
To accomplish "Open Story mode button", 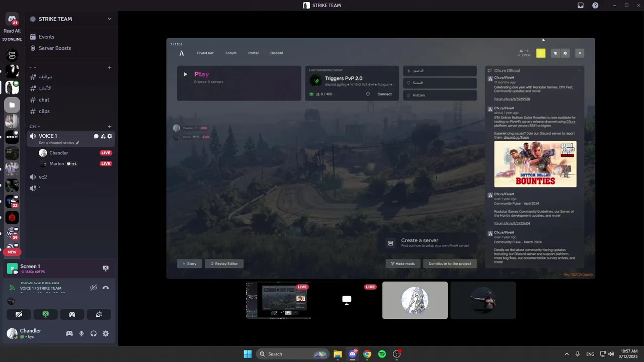I will [x=190, y=263].
